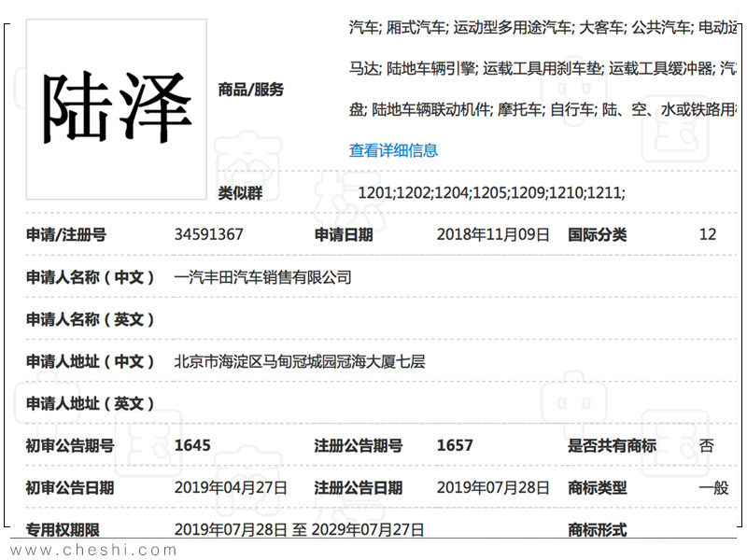The width and height of the screenshot is (747, 560).
Task: Click the www.cheshi.com source text
Action: coord(93,550)
